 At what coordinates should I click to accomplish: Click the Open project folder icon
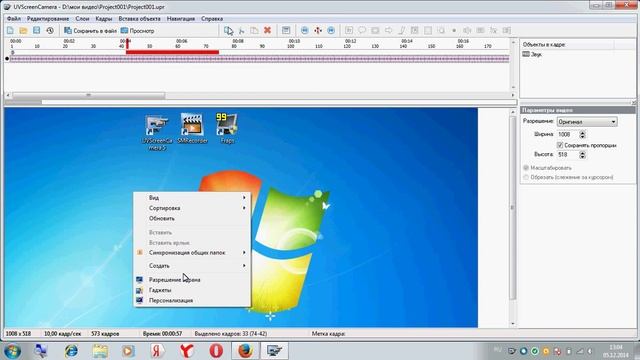point(23,31)
